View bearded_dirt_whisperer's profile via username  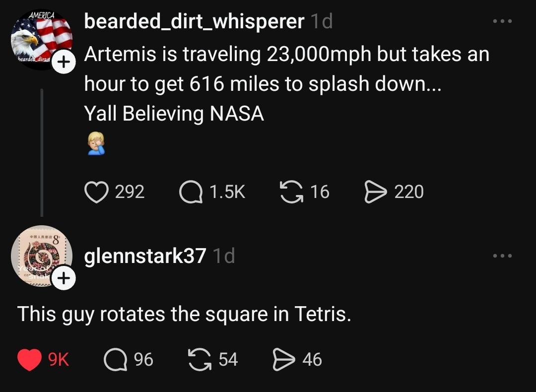[x=194, y=21]
